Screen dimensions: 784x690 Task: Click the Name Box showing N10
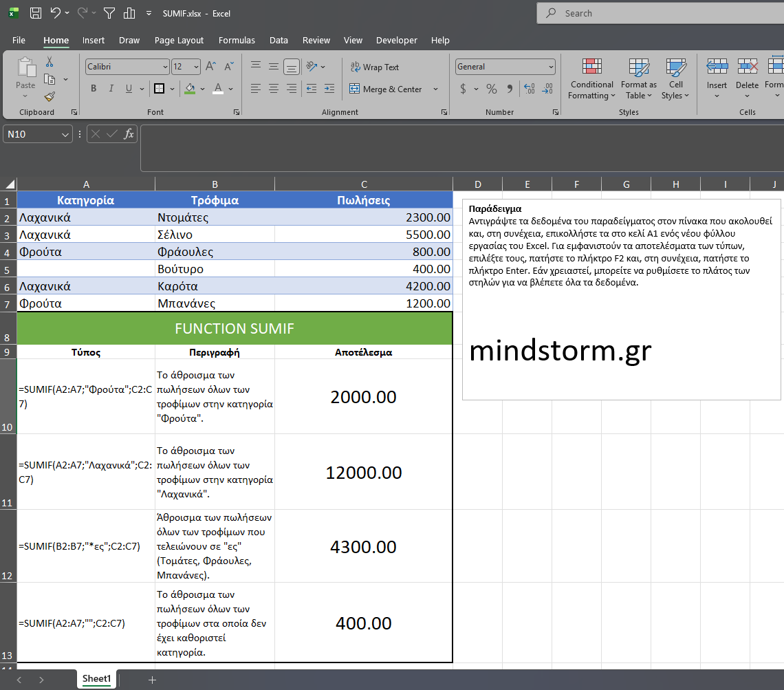[32, 134]
